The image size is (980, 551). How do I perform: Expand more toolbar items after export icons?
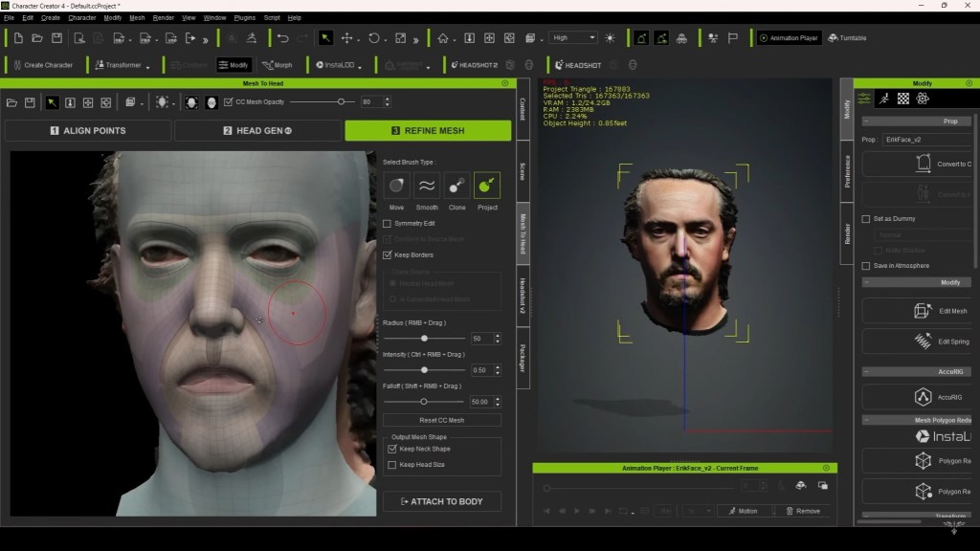205,39
